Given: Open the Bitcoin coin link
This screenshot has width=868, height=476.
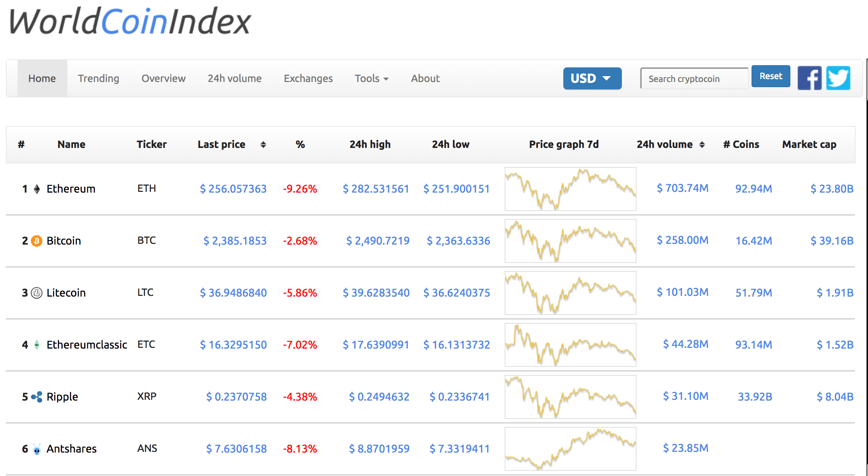Looking at the screenshot, I should [x=64, y=241].
